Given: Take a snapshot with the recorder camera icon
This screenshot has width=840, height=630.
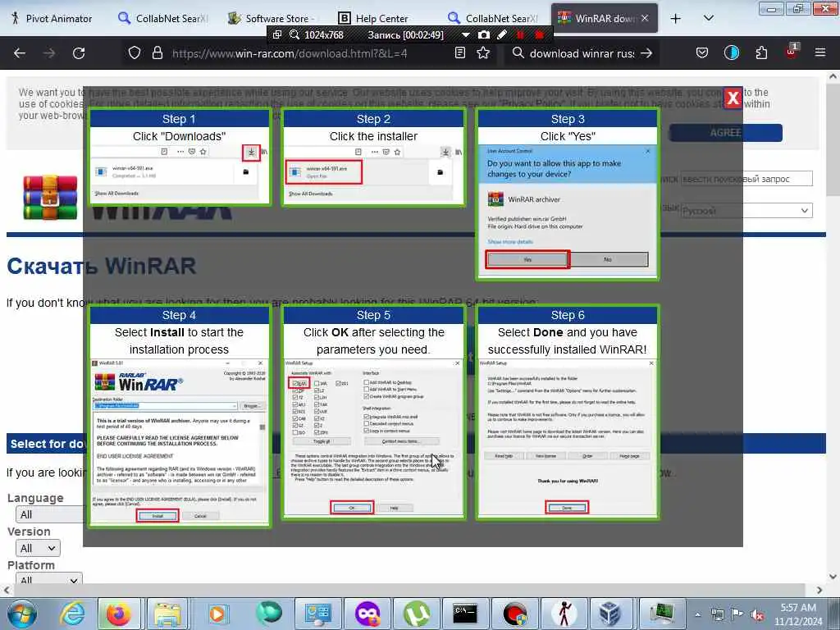Looking at the screenshot, I should (484, 34).
